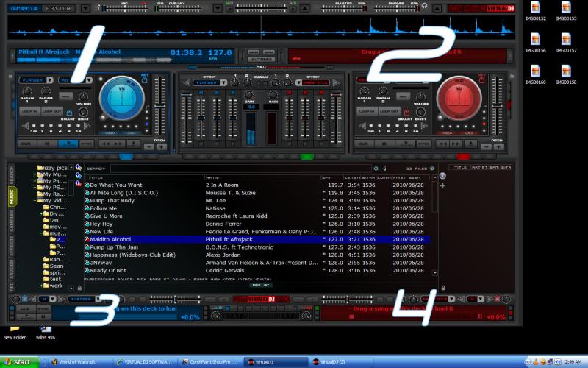This screenshot has width=588, height=368.
Task: Toggle the red keylock padlock on deck 2
Action: [482, 79]
